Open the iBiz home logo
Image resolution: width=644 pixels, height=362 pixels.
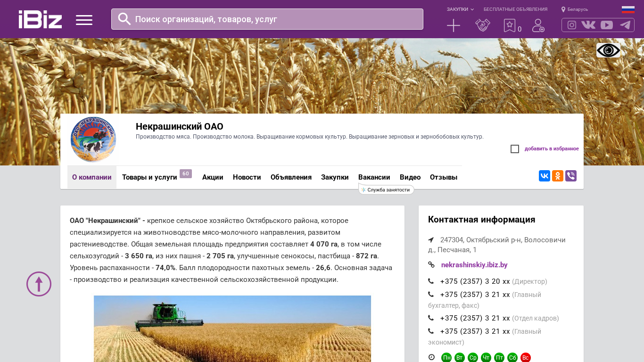coord(40,19)
